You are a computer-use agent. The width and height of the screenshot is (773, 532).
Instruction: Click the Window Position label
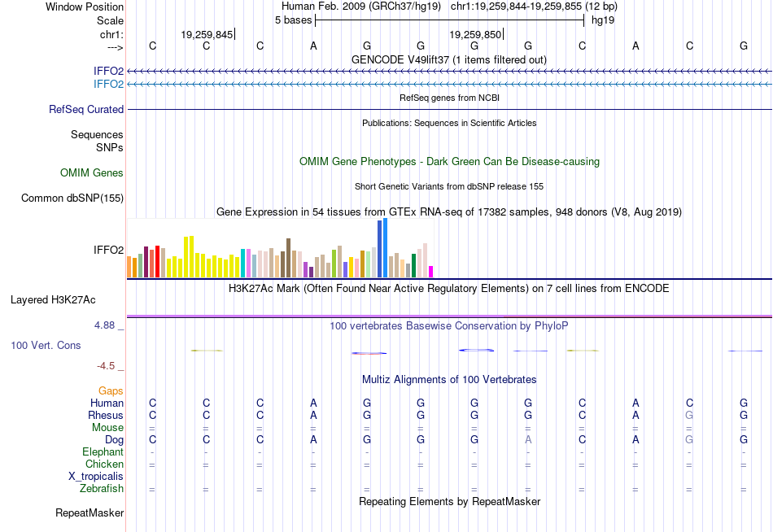85,7
